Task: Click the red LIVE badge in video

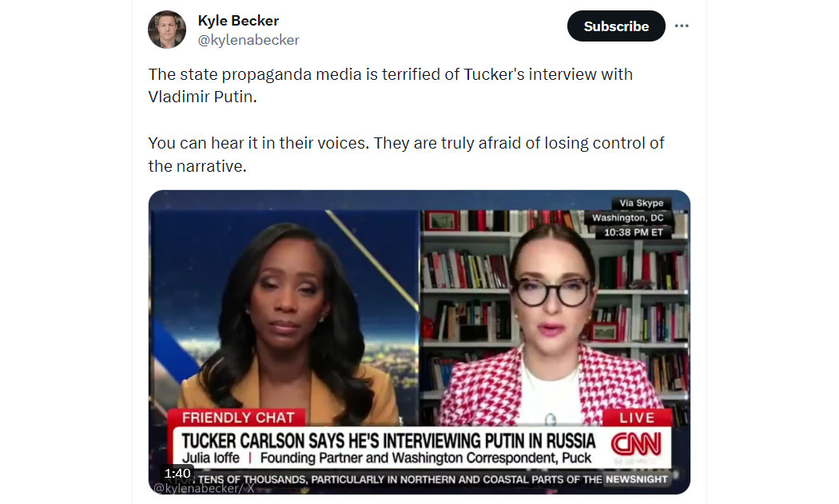Action: pos(637,417)
